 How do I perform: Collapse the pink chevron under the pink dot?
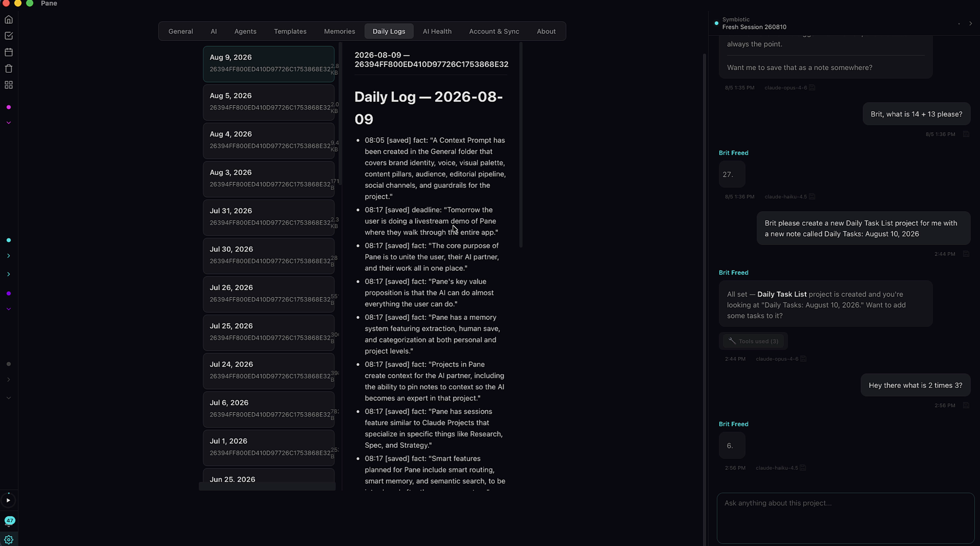(9, 123)
